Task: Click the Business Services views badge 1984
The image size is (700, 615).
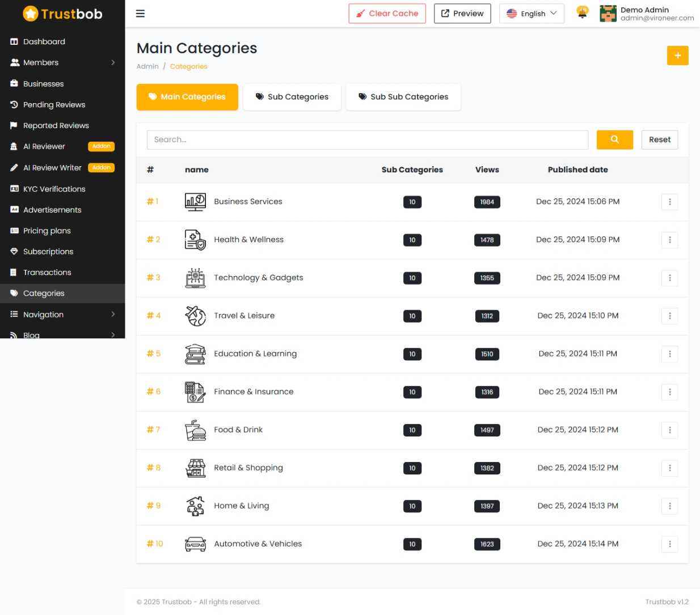Action: click(487, 202)
